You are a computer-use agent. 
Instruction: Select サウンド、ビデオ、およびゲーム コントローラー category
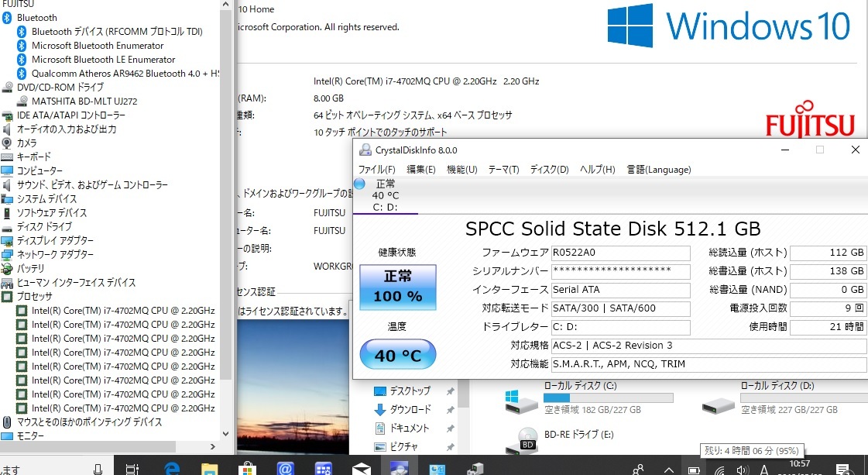(x=92, y=184)
